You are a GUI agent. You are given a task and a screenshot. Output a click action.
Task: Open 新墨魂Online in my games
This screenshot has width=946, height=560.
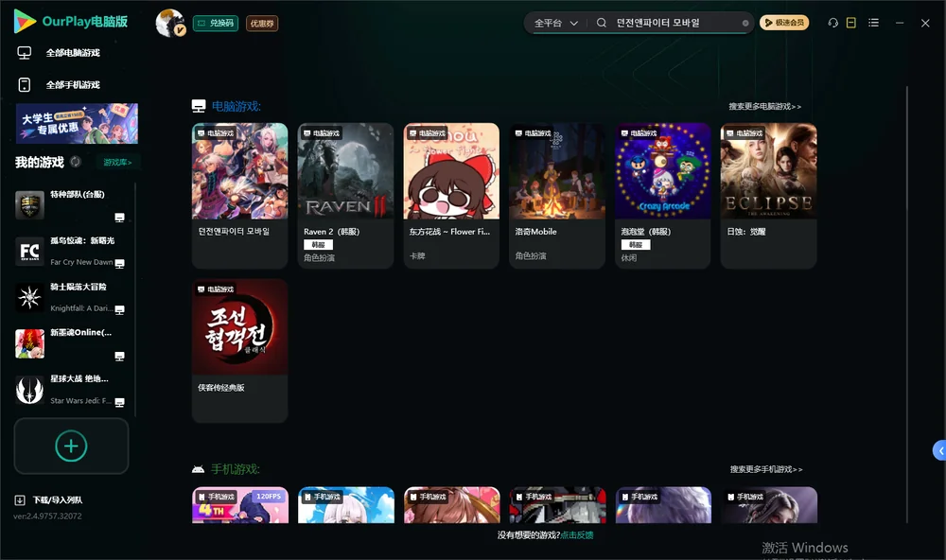(73, 343)
